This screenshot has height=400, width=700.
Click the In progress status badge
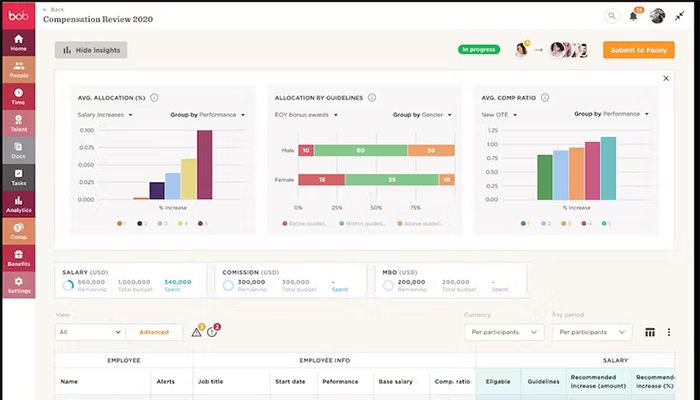tap(479, 50)
